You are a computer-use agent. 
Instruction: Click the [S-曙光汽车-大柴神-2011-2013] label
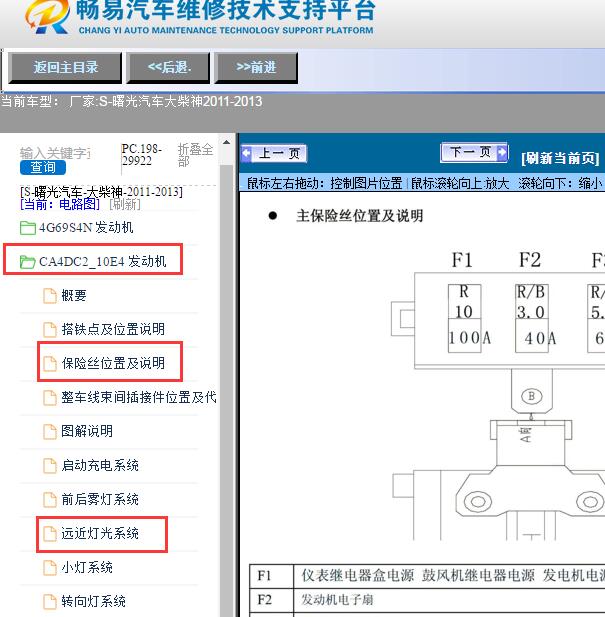[101, 192]
